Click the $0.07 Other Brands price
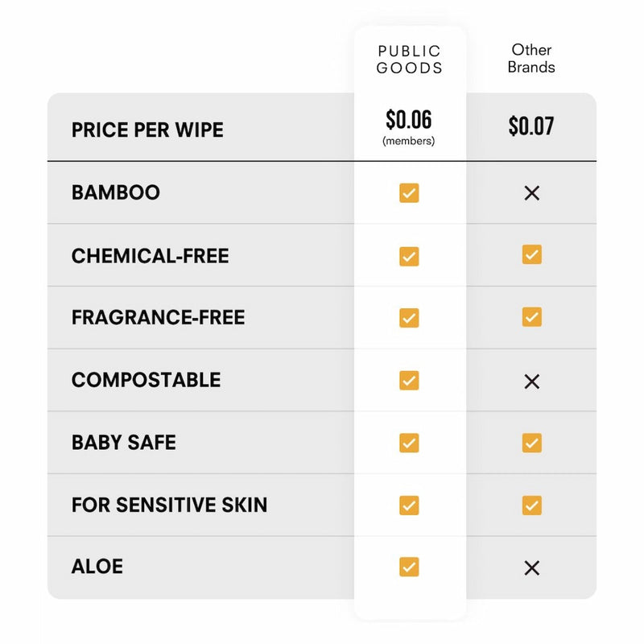The height and width of the screenshot is (644, 644). click(531, 126)
